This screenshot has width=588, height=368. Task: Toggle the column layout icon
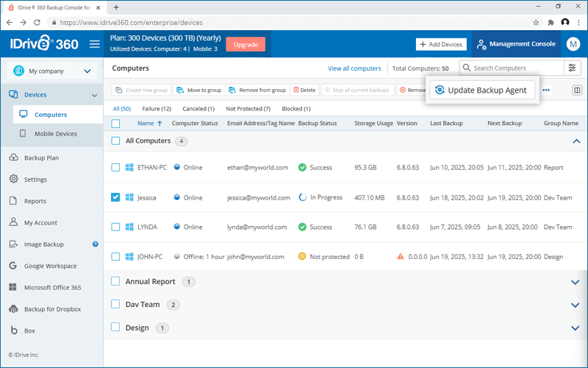(x=577, y=90)
